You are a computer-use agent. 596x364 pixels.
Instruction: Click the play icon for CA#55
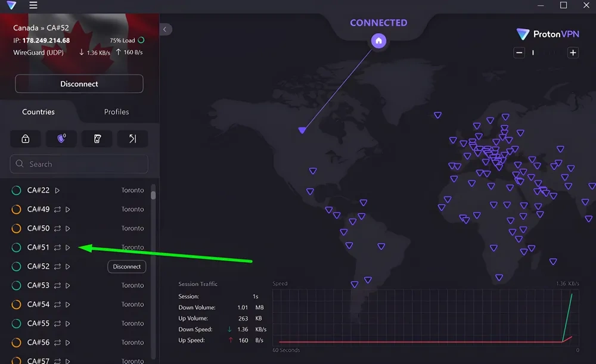(68, 323)
